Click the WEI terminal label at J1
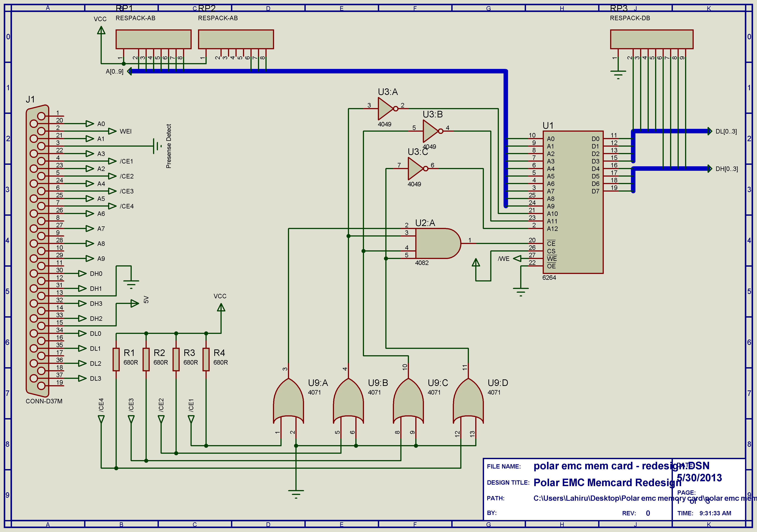Screen dimensions: 757x532 point(125,131)
